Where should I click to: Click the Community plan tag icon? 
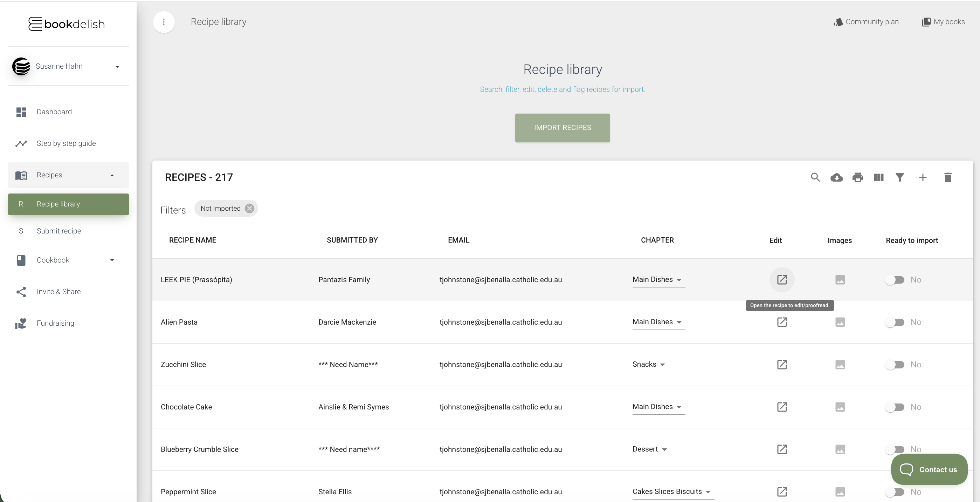[838, 22]
